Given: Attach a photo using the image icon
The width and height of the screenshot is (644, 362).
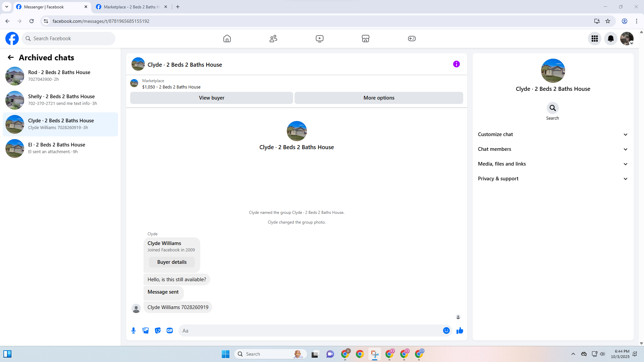Looking at the screenshot, I should pos(146,330).
